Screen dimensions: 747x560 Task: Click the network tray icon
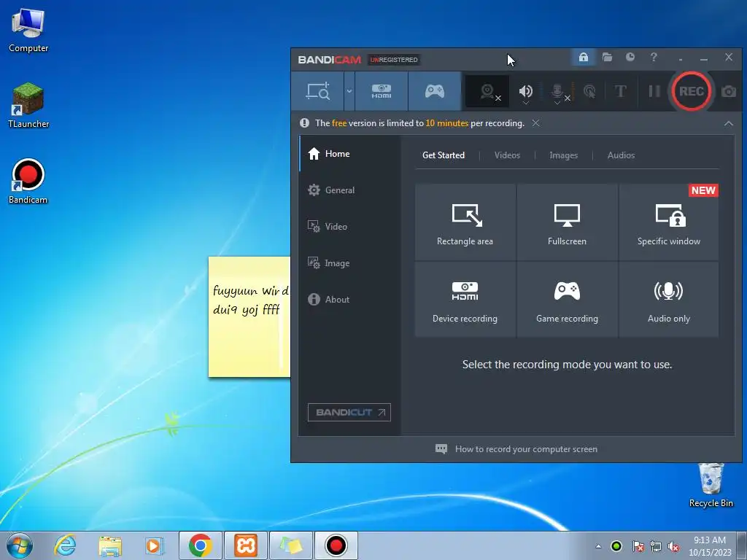pos(656,546)
